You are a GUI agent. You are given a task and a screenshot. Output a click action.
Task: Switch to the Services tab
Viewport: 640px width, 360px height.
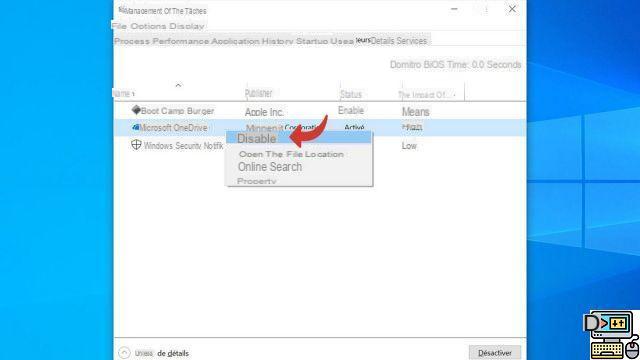coord(412,41)
